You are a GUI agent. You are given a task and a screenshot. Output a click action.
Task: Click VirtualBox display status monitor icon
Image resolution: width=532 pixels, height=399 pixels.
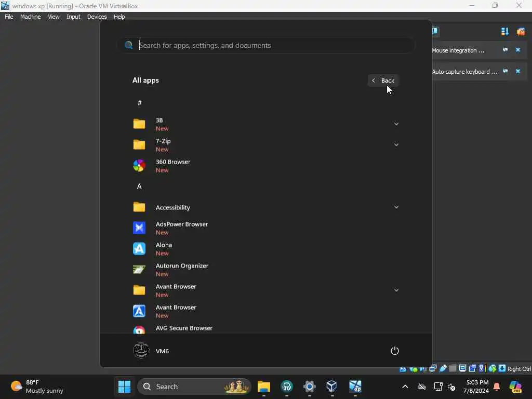coord(462,368)
